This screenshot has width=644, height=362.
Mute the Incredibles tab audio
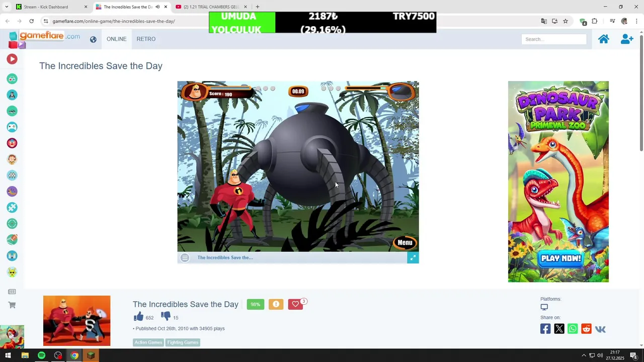[x=157, y=7]
